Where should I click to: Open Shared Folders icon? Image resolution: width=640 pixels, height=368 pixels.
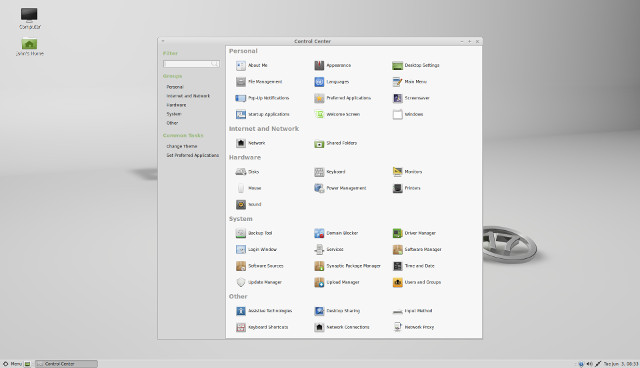(x=319, y=143)
